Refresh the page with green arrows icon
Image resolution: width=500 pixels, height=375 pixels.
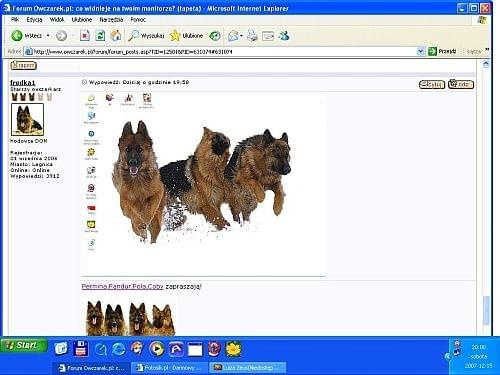(100, 35)
